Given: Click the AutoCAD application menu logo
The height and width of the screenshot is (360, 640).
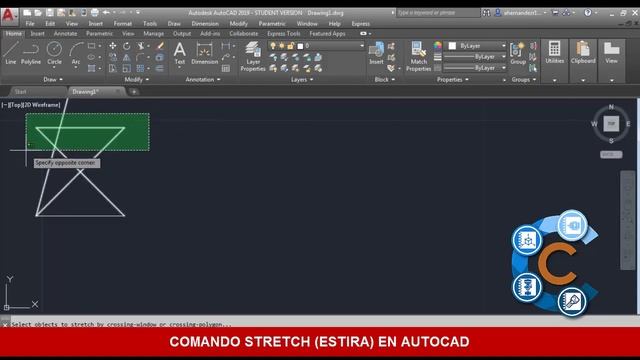Looking at the screenshot, I should click(9, 16).
